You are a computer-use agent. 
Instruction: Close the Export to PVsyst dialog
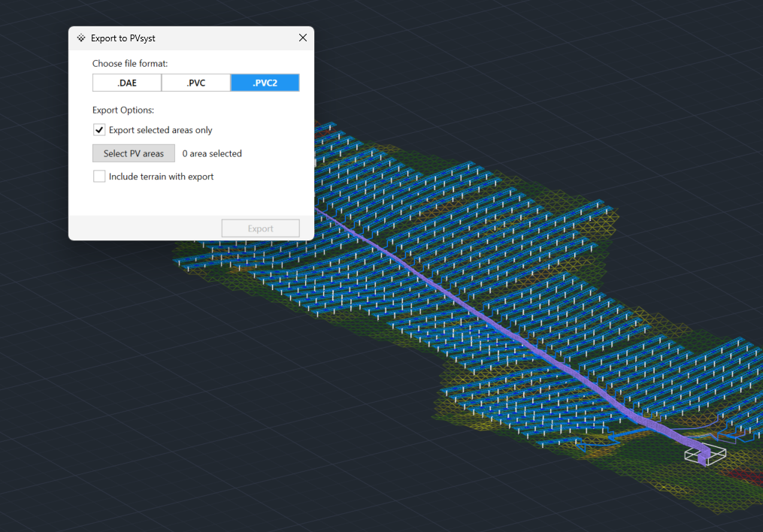(x=303, y=38)
